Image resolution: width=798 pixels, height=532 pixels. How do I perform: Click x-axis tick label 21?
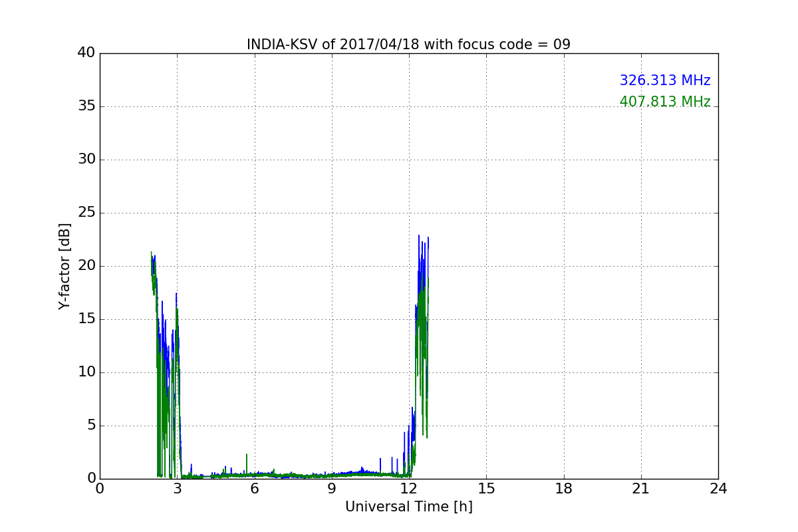[x=641, y=489]
